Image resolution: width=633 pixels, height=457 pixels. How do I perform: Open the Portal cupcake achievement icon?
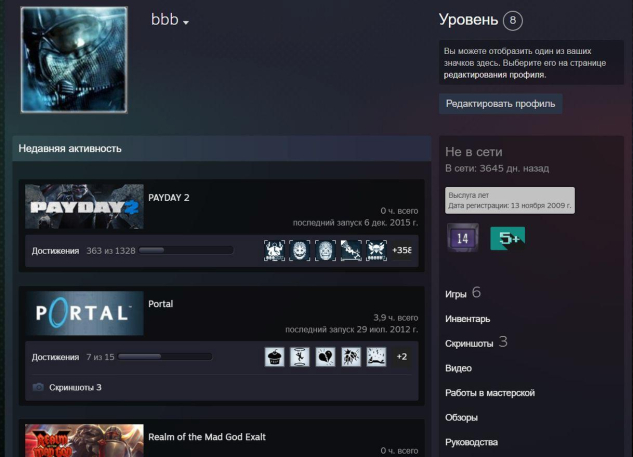click(x=276, y=356)
